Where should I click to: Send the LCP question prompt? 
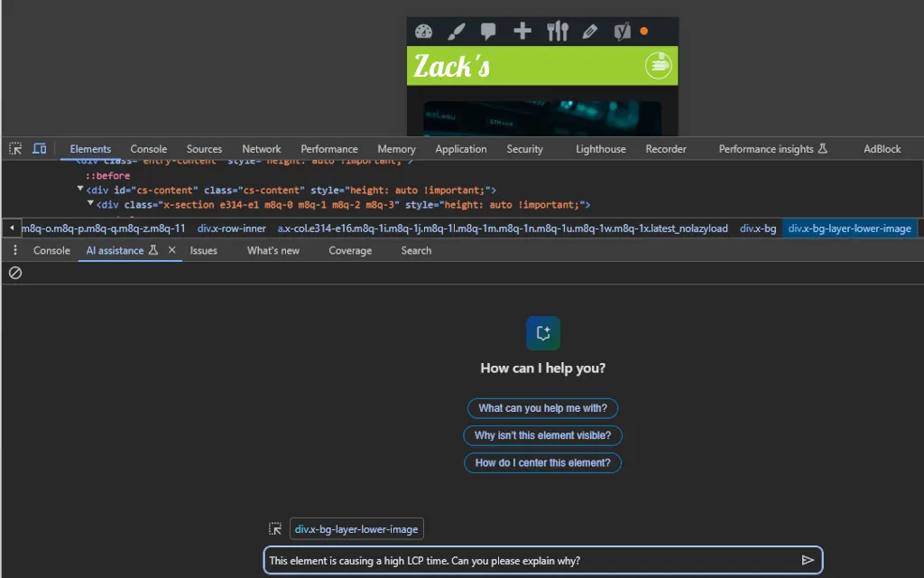(x=808, y=560)
